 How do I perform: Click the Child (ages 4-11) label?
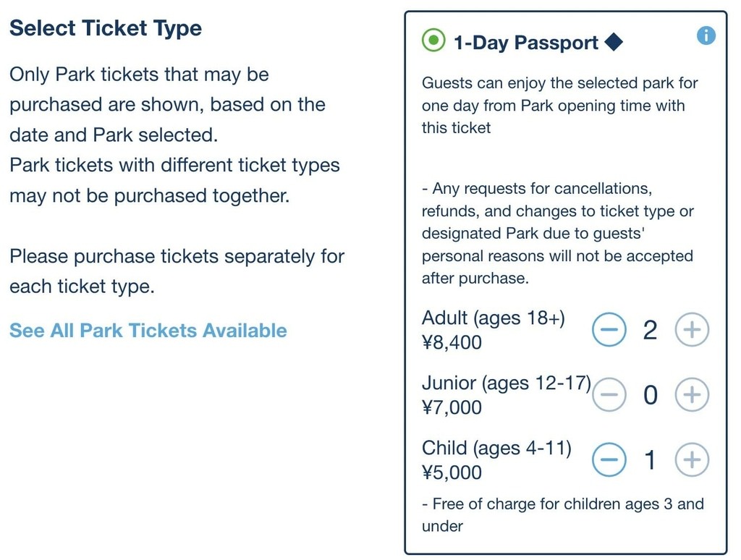coord(496,448)
